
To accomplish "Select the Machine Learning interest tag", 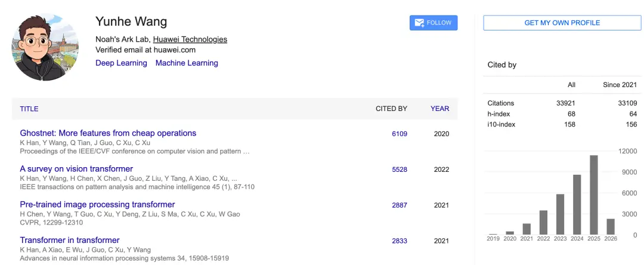I will tap(187, 63).
